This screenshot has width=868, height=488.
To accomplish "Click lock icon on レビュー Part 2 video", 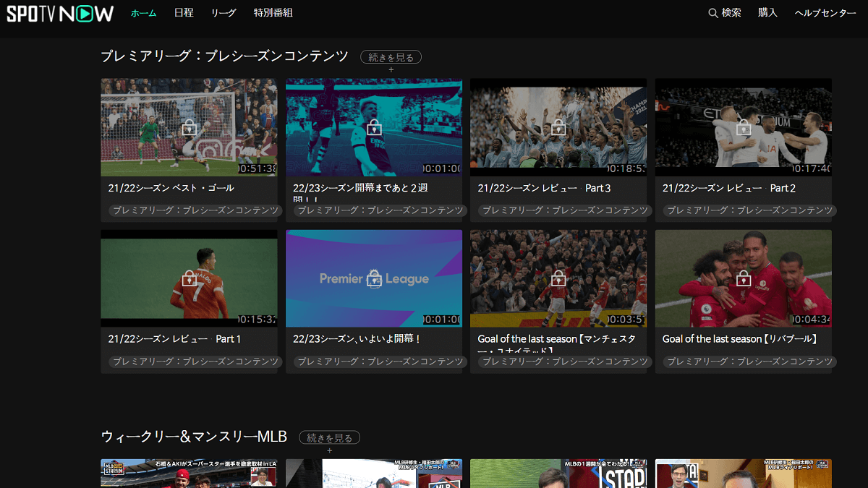I will [x=744, y=128].
